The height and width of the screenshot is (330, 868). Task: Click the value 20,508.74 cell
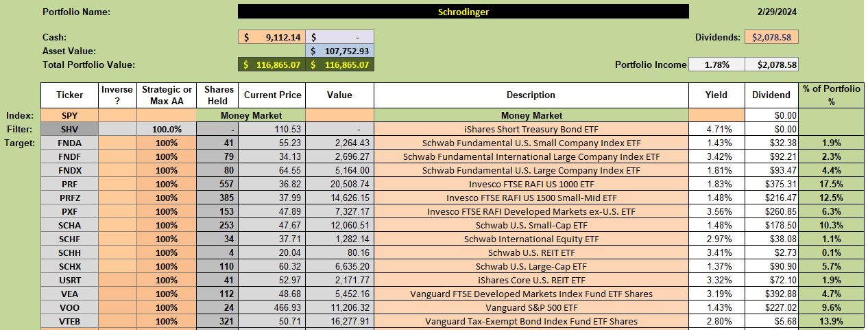(339, 184)
